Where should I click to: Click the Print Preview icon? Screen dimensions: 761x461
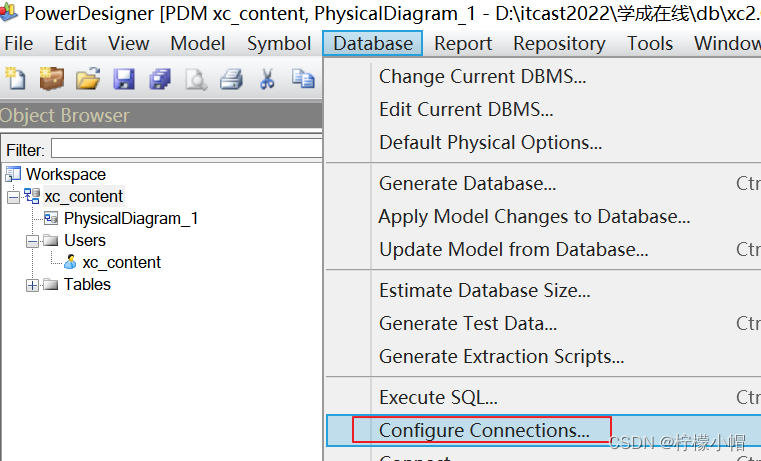(196, 79)
